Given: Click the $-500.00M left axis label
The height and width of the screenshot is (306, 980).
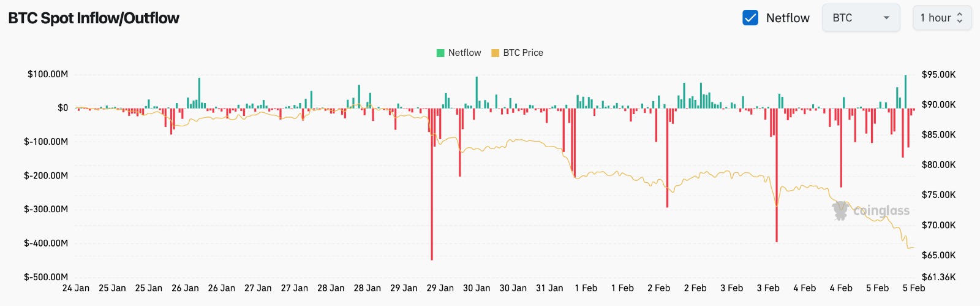Looking at the screenshot, I should point(46,277).
